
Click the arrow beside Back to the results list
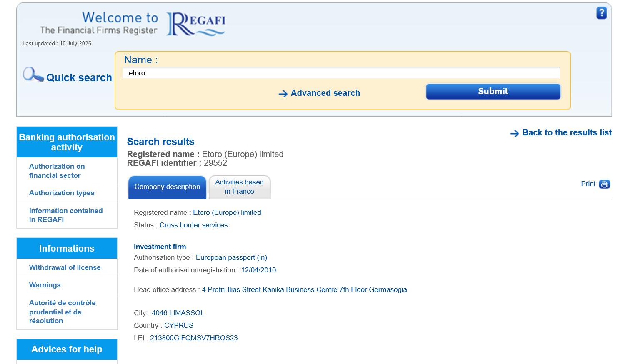(515, 133)
